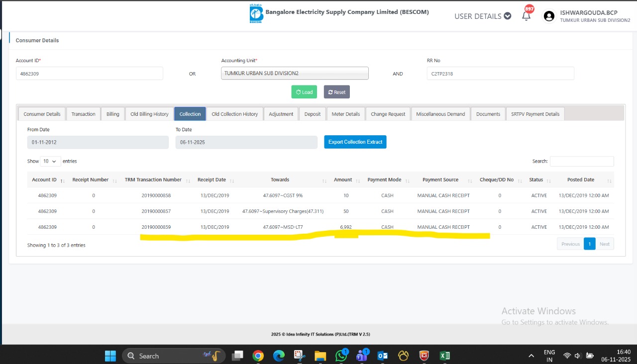Click the notification bell icon
The height and width of the screenshot is (364, 637).
[x=526, y=16]
